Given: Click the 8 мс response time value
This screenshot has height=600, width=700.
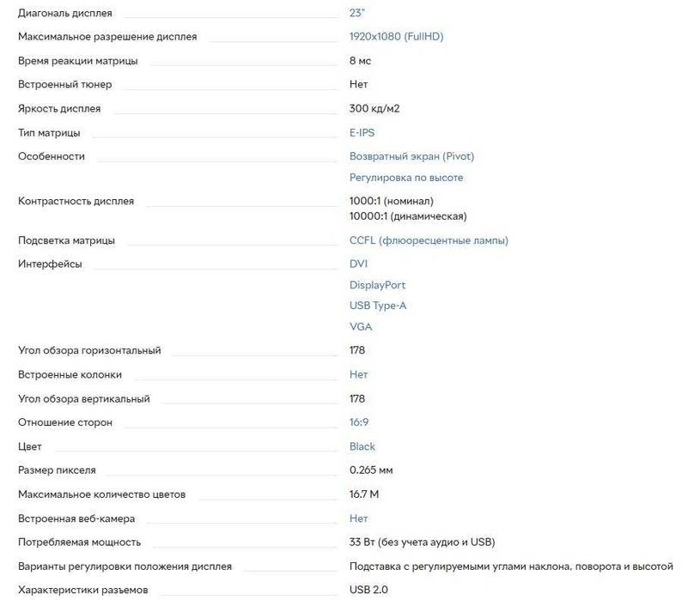Looking at the screenshot, I should (360, 61).
